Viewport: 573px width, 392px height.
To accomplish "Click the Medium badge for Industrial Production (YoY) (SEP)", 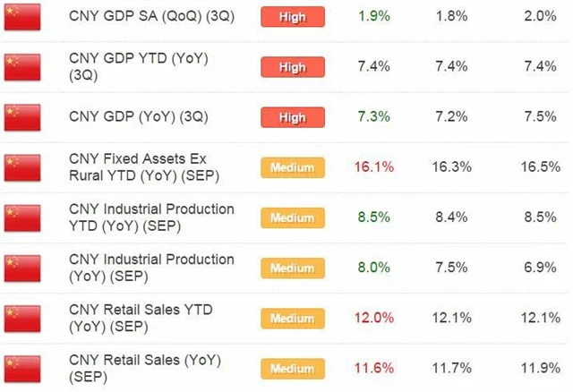I will 291,268.
